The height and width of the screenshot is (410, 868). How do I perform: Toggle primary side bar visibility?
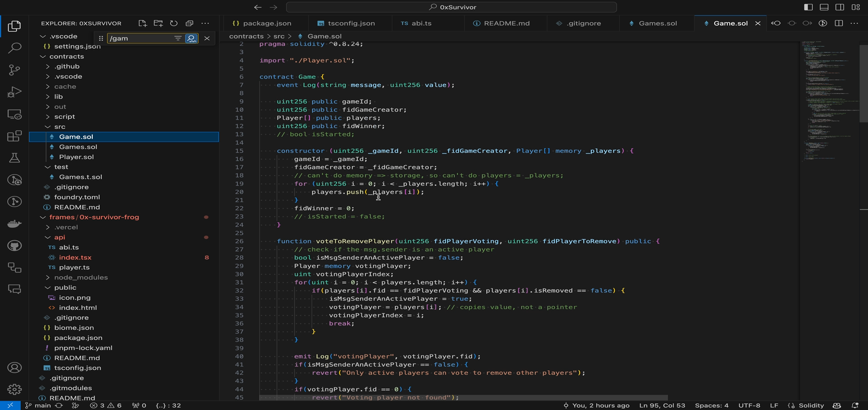pos(808,7)
